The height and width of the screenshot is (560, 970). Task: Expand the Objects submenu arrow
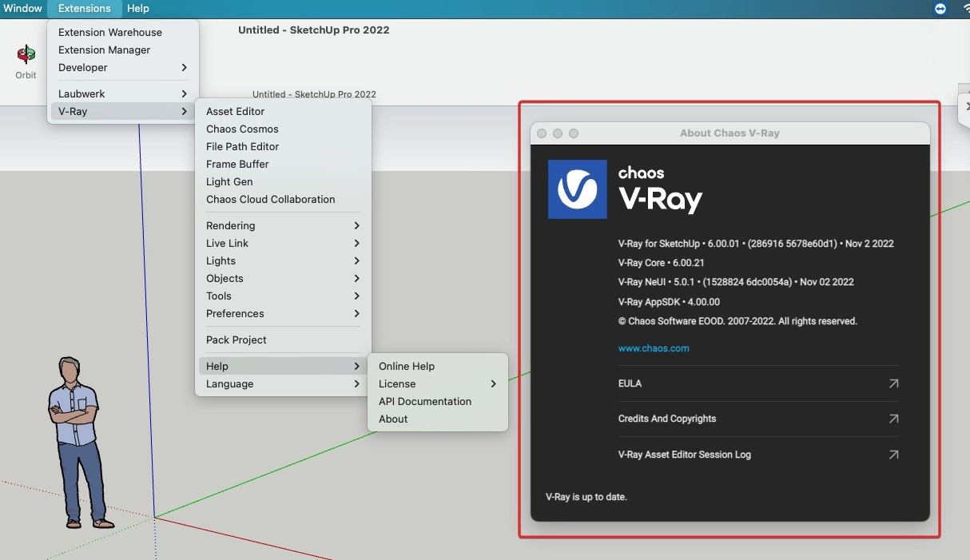click(356, 279)
